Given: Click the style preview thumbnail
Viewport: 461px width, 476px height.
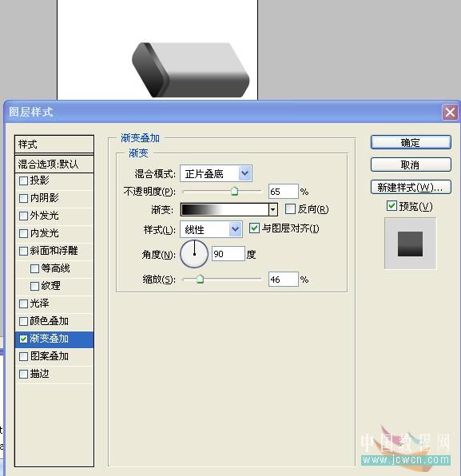Looking at the screenshot, I should point(411,244).
